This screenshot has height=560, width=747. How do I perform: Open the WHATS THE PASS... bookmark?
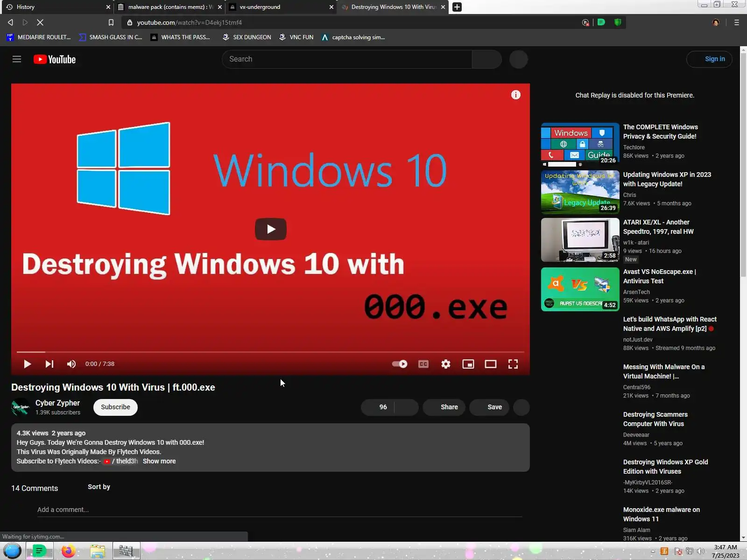(x=180, y=37)
